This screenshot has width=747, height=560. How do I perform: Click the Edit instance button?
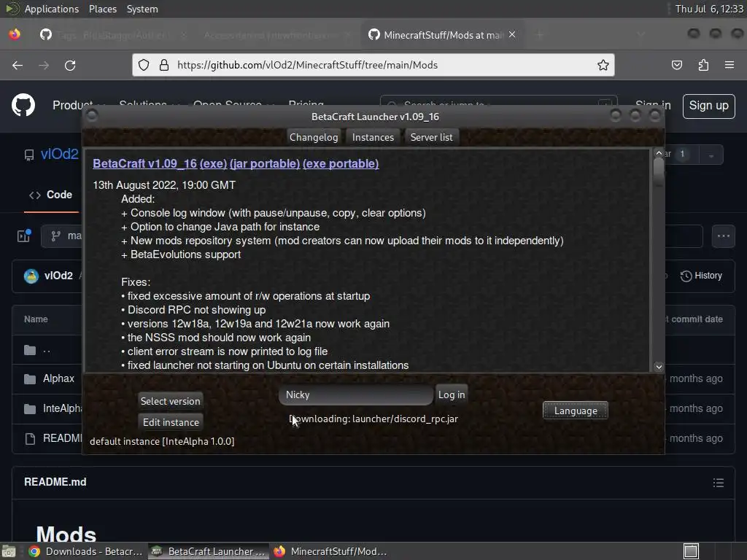pos(171,422)
